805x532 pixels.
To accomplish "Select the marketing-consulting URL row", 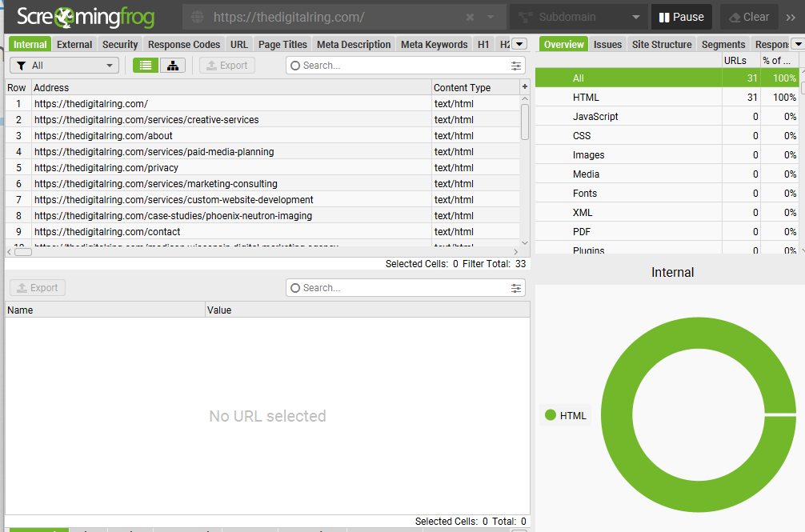I will click(x=262, y=184).
